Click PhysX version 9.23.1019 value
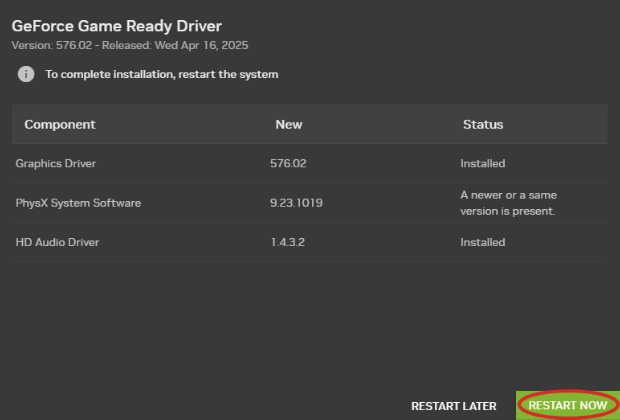The image size is (620, 420). coord(296,203)
